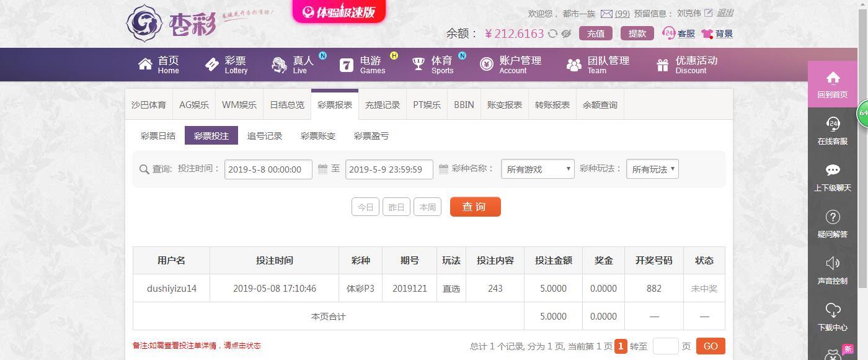Open calendar picker for end date

point(443,169)
